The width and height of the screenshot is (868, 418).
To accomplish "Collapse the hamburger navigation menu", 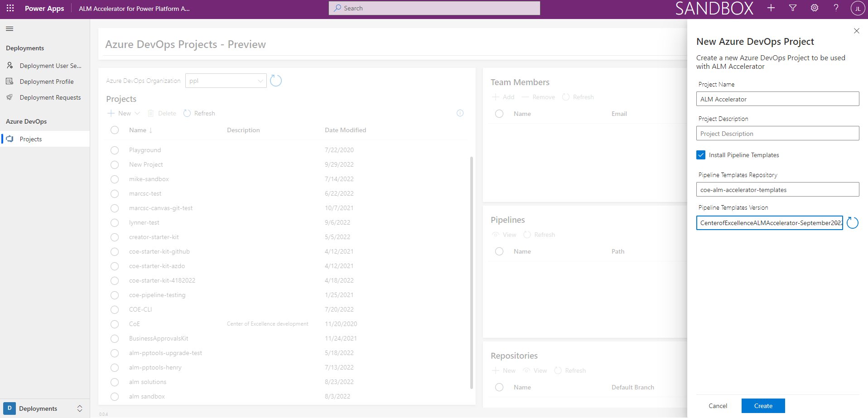I will (x=10, y=29).
